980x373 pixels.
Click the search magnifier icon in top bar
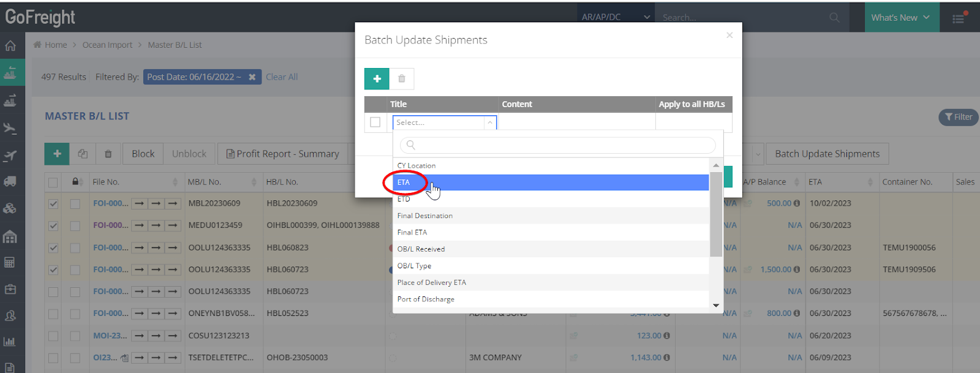click(x=834, y=18)
